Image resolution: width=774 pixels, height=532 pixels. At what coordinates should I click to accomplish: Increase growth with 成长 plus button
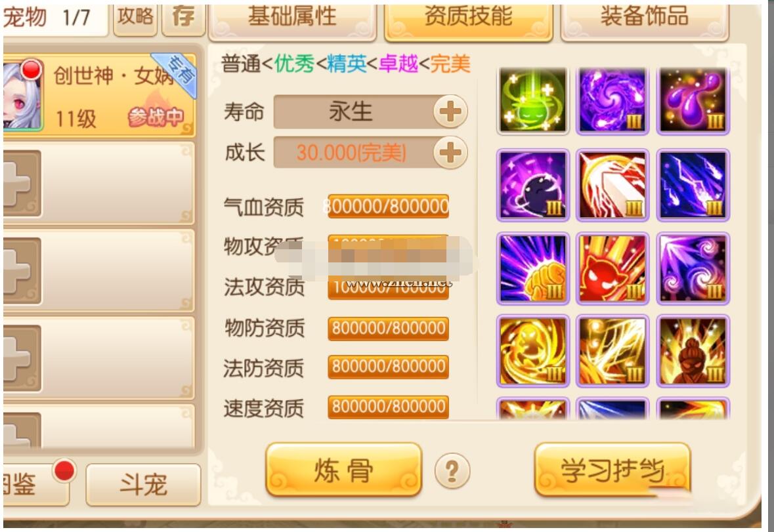click(450, 153)
